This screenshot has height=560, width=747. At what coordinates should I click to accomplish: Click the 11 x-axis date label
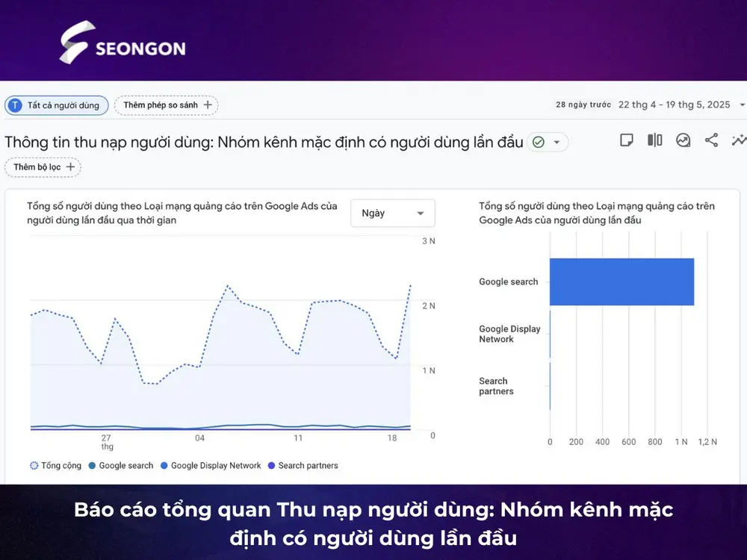298,438
